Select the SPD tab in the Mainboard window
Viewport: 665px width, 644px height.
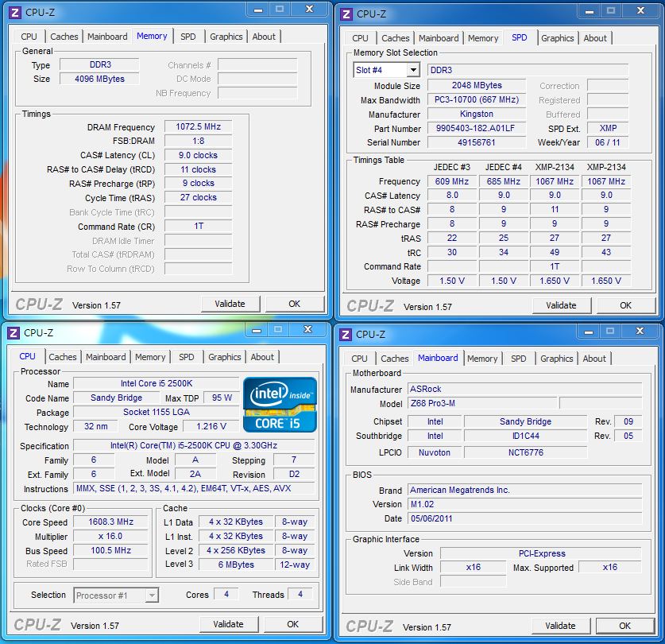(x=518, y=359)
